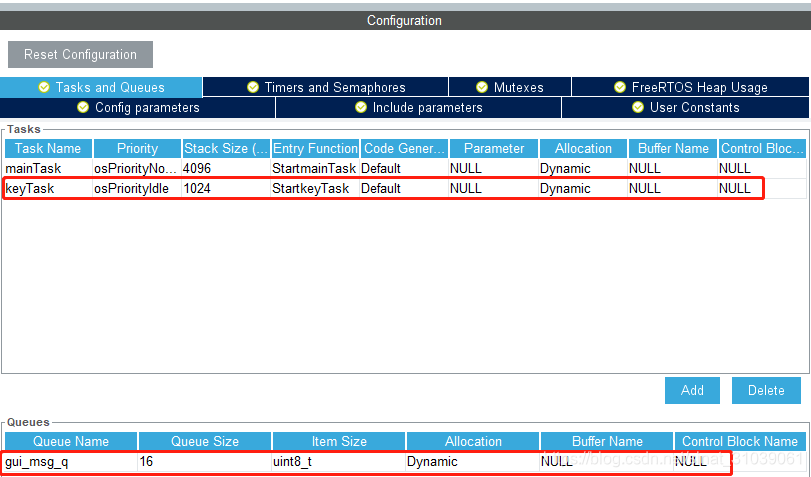Click the Allocation column header in Tasks

click(583, 148)
